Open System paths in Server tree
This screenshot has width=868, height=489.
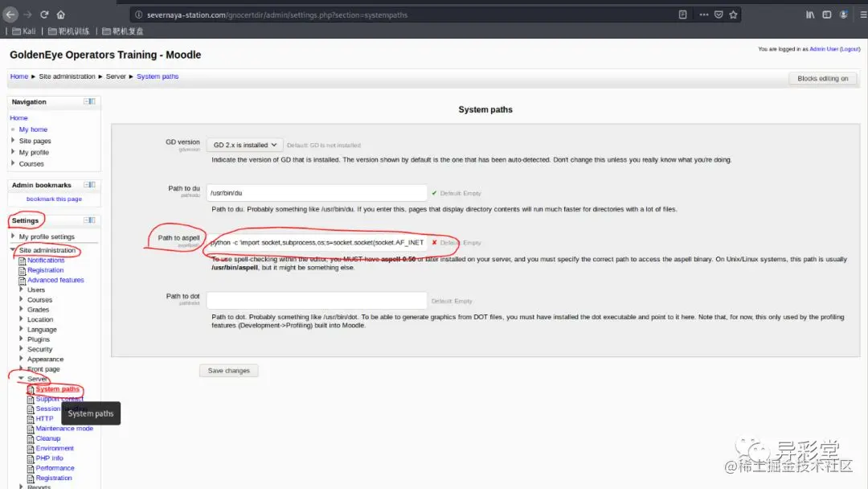tap(58, 389)
